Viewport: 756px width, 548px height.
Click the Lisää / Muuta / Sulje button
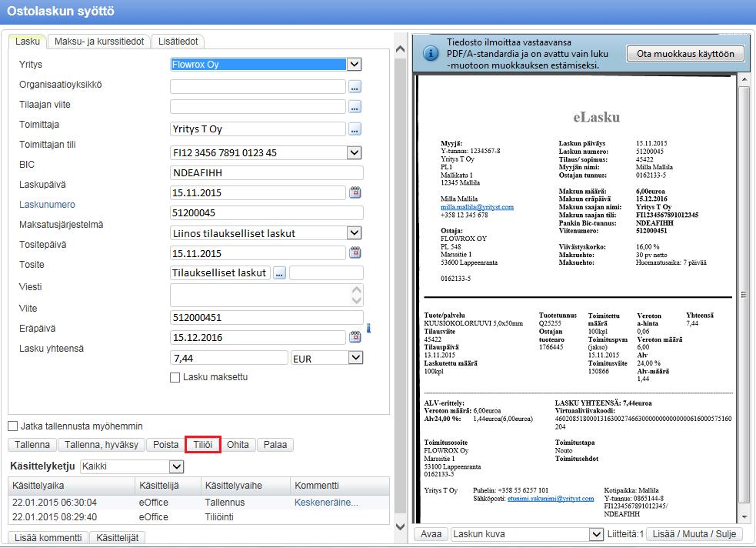(694, 534)
